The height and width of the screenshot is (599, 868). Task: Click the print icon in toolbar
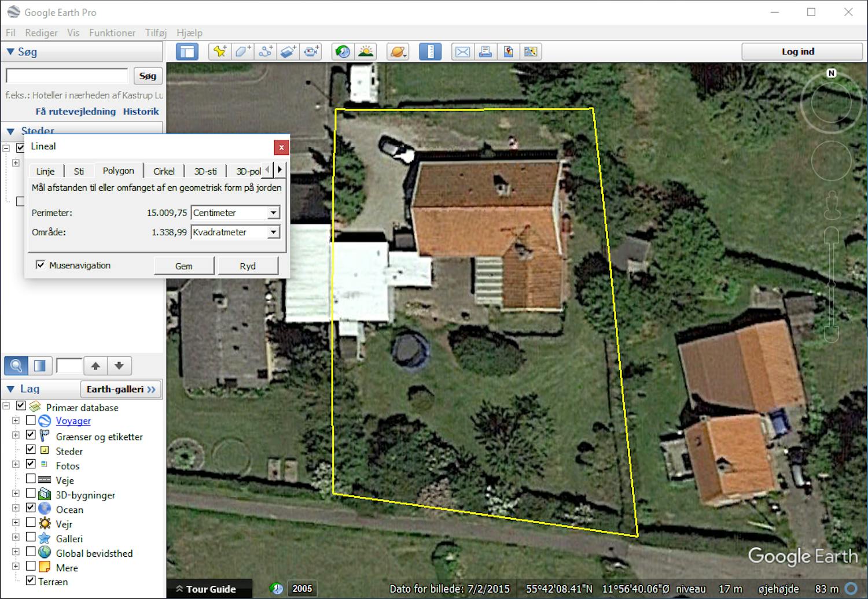pos(486,52)
